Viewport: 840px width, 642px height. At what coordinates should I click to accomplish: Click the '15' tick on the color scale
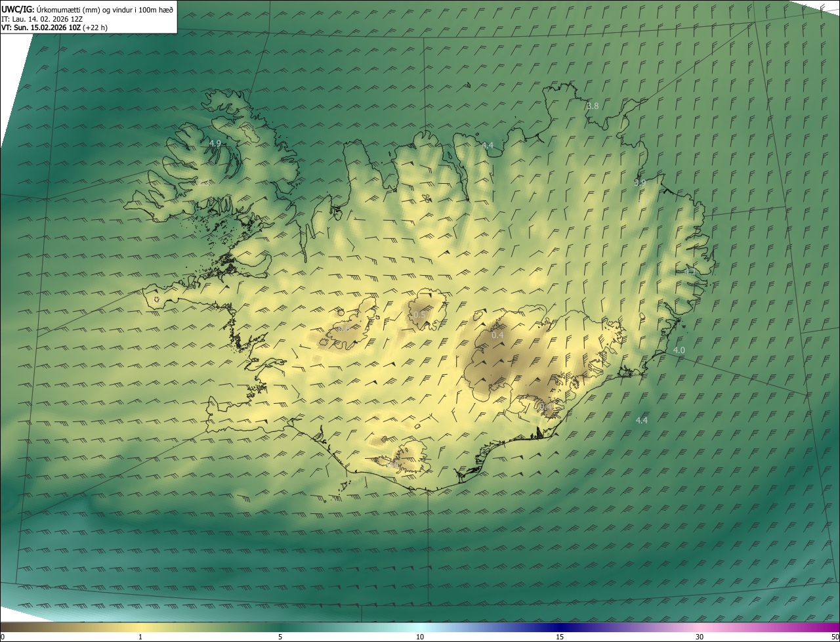click(560, 637)
